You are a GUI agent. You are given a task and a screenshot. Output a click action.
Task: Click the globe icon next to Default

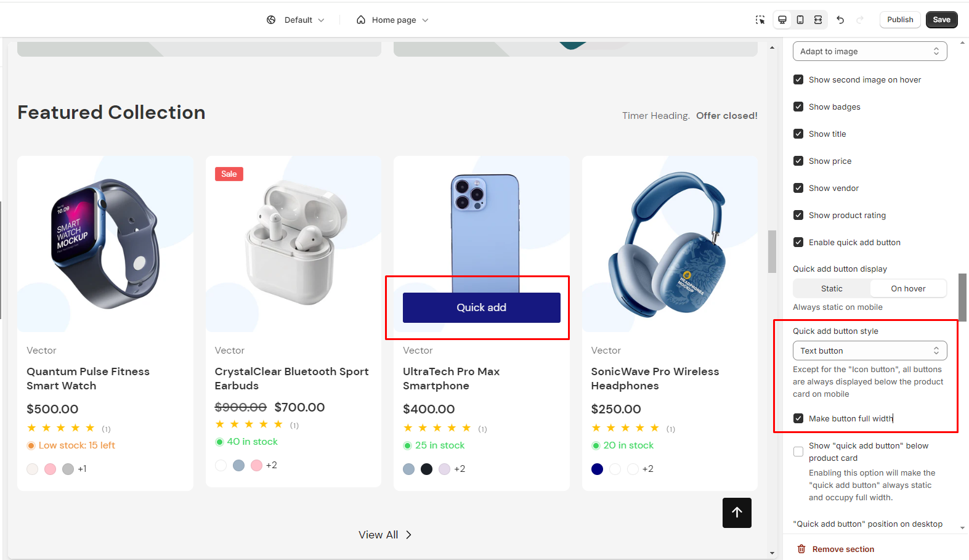[x=271, y=20]
